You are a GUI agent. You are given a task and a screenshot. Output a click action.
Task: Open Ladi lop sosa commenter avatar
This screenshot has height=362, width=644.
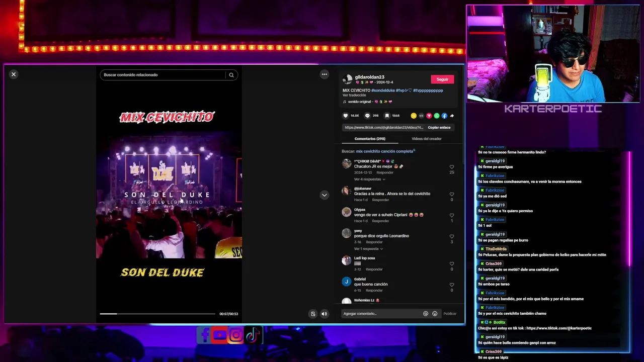(x=347, y=260)
